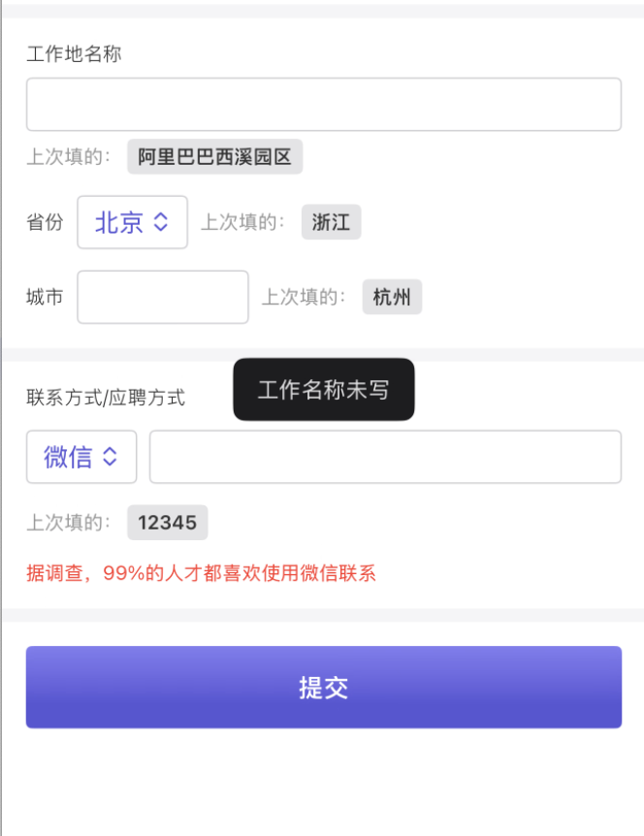The width and height of the screenshot is (644, 836).
Task: Click the chevron arrows beside 北京
Action: click(x=161, y=222)
